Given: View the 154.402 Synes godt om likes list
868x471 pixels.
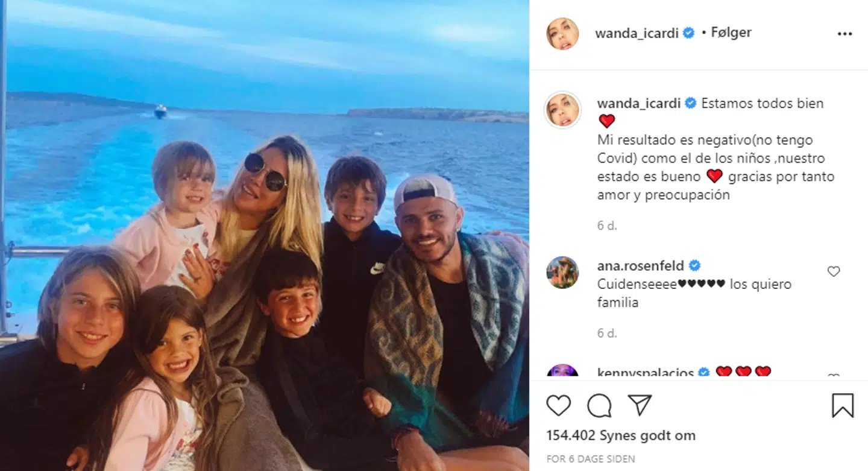Looking at the screenshot, I should 621,435.
